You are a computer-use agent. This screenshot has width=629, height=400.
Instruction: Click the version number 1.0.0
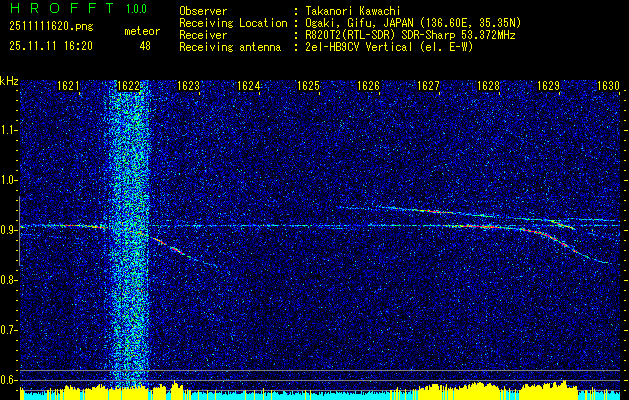tap(136, 9)
